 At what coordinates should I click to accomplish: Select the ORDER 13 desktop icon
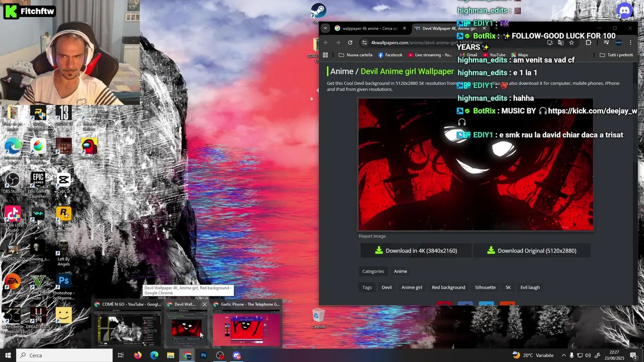click(x=63, y=116)
